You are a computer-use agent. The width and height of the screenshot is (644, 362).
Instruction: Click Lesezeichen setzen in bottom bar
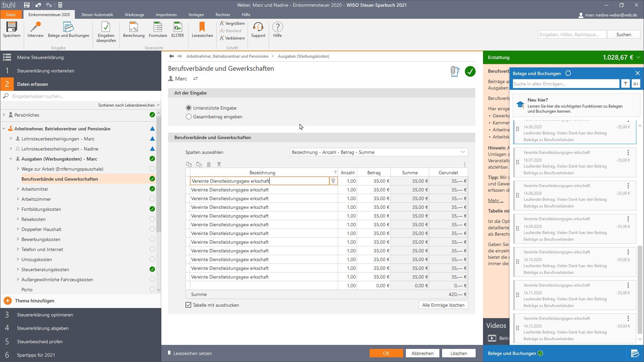click(190, 353)
